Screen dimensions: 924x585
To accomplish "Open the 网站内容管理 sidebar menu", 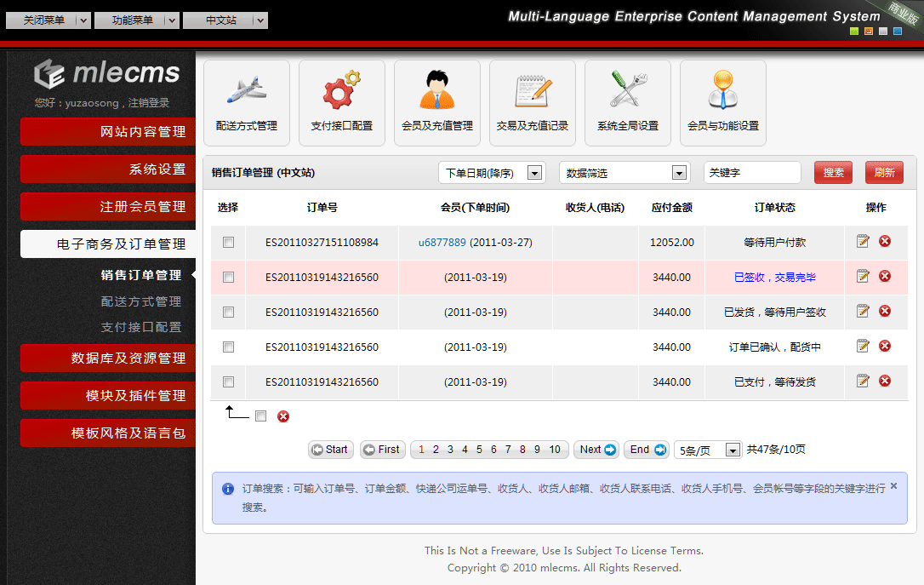I will coord(108,131).
